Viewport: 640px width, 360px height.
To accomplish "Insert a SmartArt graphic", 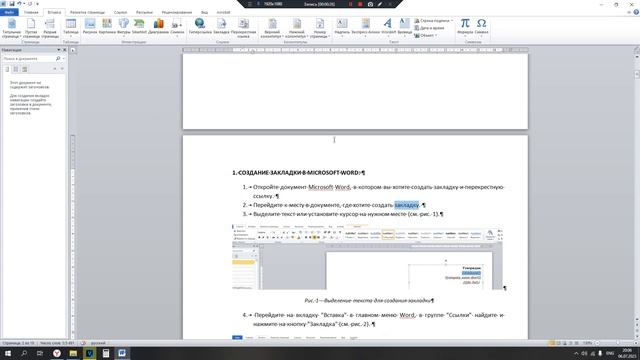I will click(139, 27).
